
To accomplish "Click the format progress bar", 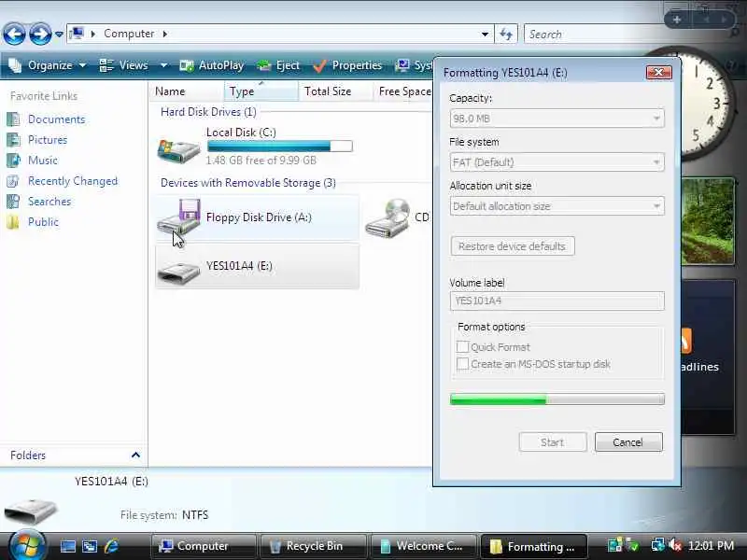I will (557, 399).
